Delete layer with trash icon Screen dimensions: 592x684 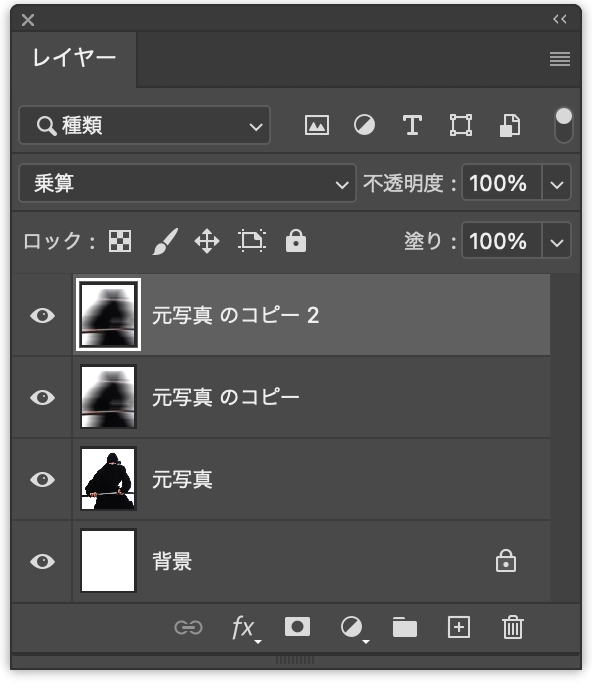coord(513,627)
